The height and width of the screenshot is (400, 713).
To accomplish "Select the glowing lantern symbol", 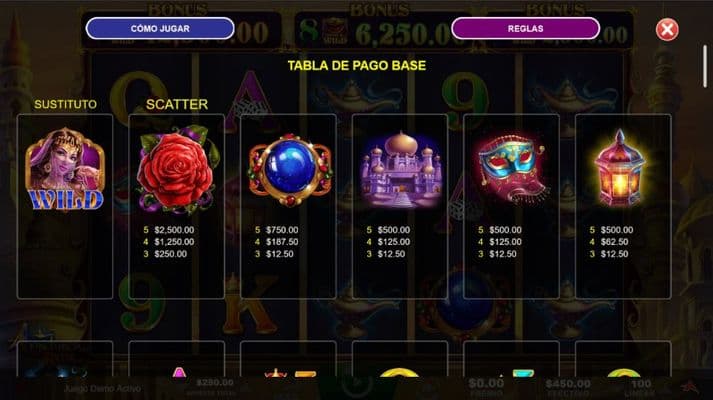I will [620, 168].
